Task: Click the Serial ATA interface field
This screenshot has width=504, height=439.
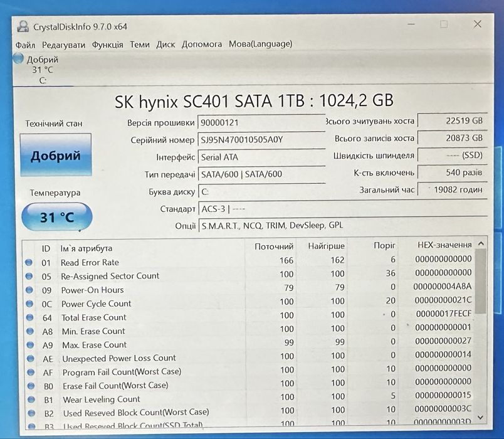Action: 261,157
